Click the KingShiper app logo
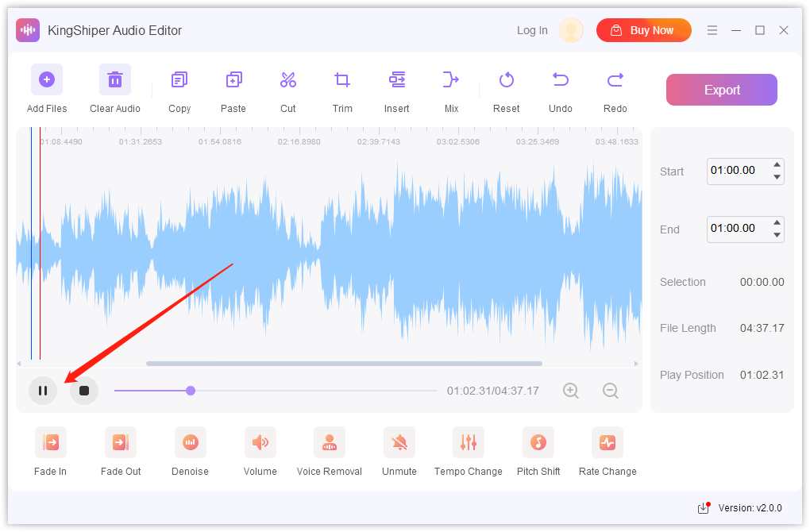Screen dimensions: 810x532 click(28, 30)
